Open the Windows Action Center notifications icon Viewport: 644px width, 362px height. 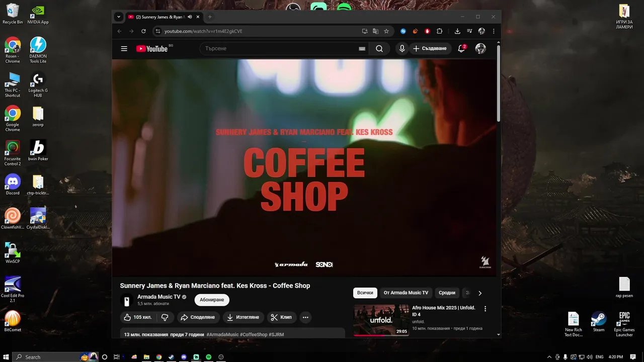click(633, 357)
